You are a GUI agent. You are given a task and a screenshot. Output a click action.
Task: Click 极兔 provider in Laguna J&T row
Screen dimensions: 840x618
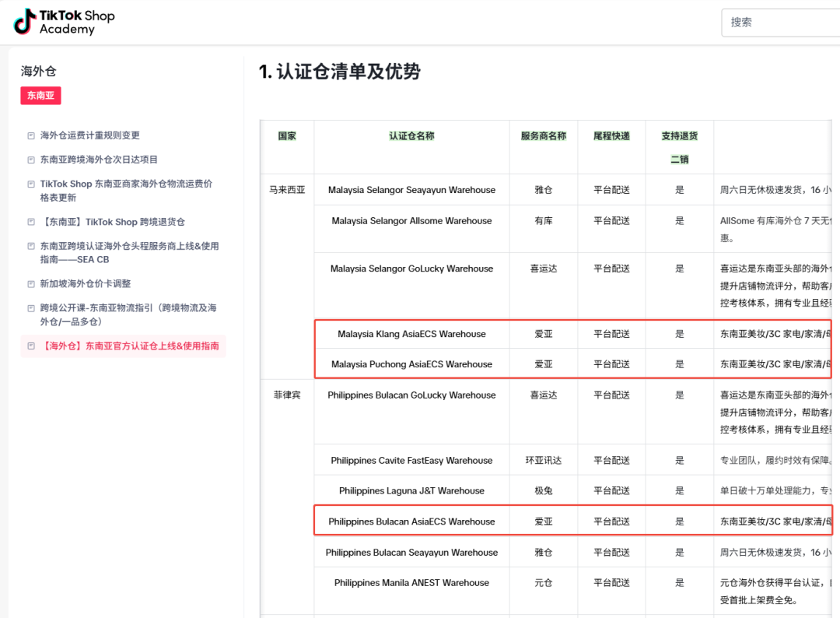pyautogui.click(x=543, y=490)
